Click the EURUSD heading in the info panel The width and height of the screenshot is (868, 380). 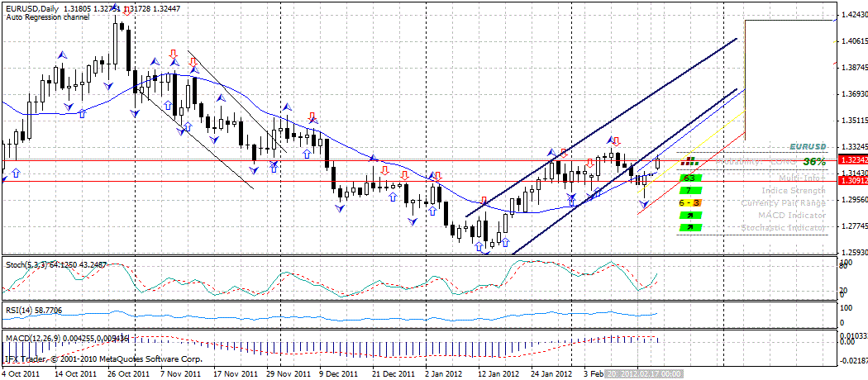coord(808,146)
